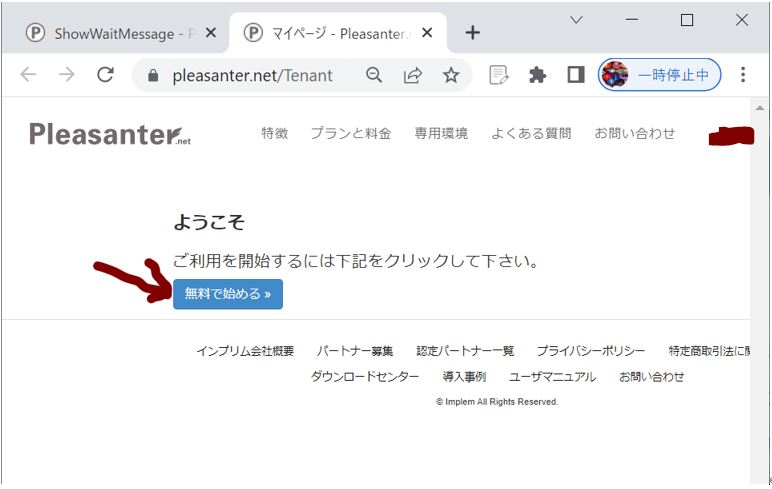Open the プランと料金 navigation link

pos(351,133)
